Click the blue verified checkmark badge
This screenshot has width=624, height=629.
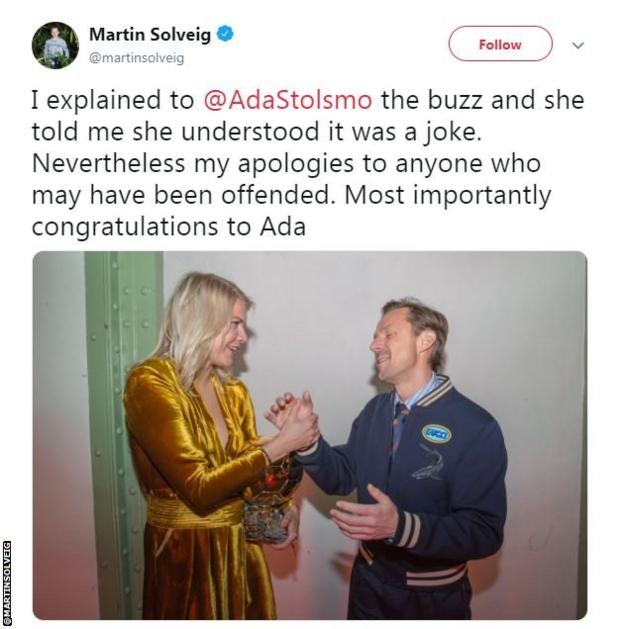coord(225,34)
